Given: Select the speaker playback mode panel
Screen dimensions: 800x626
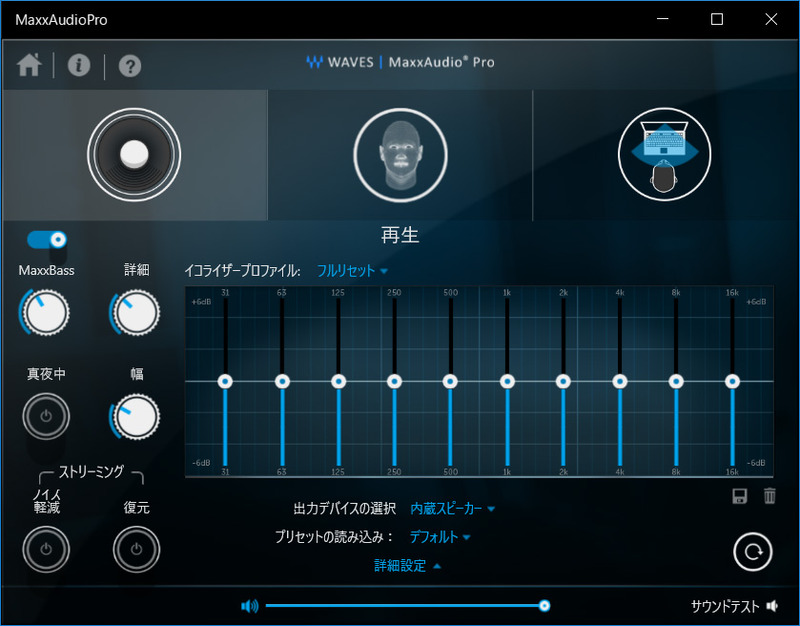Looking at the screenshot, I should (x=135, y=155).
